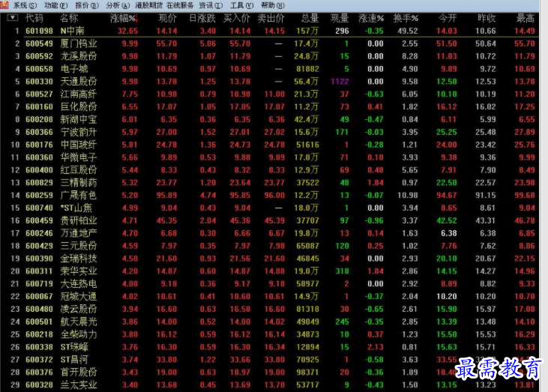Image resolution: width=548 pixels, height=392 pixels.
Task: Select the 广晟有色 stock name
Action: (x=79, y=196)
